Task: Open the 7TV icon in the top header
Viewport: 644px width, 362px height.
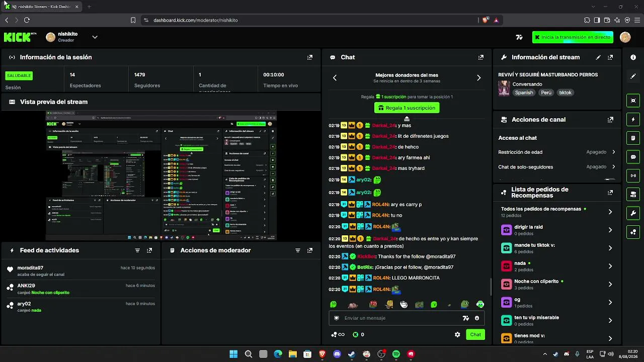Action: [519, 37]
